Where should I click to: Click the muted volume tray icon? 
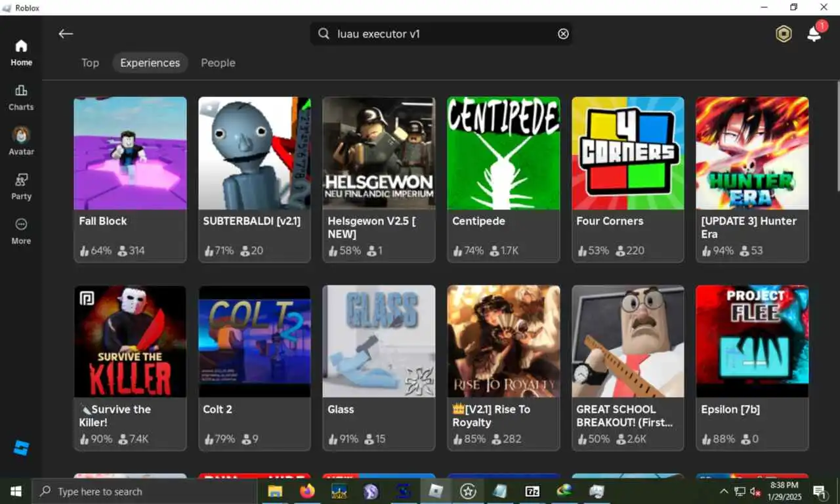click(x=755, y=492)
